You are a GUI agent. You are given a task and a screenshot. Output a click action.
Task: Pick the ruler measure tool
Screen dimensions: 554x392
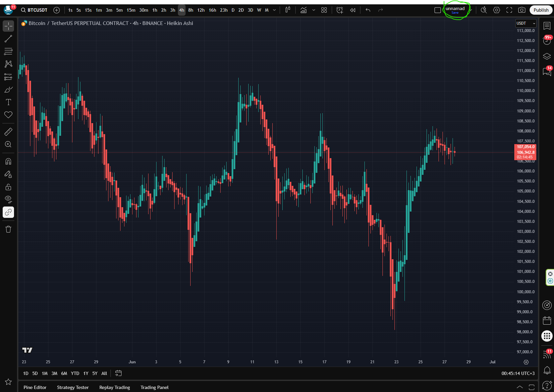tap(8, 132)
